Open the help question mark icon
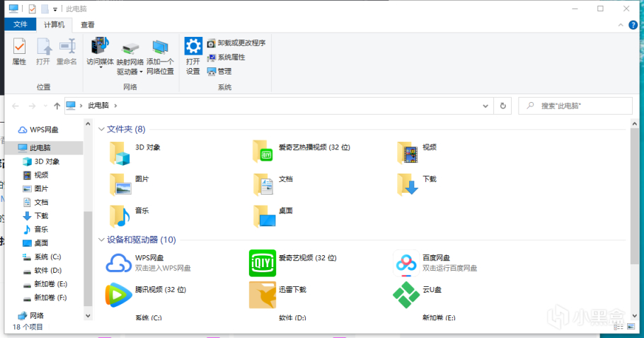 click(x=633, y=25)
